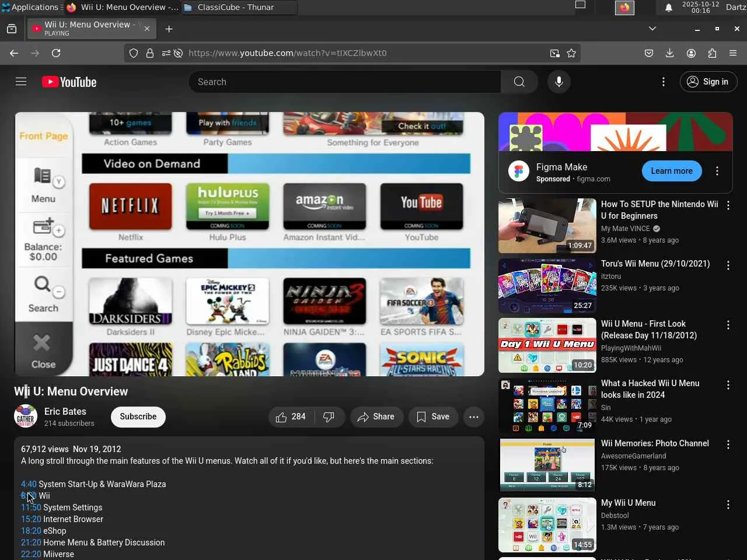The height and width of the screenshot is (560, 747).
Task: Share the Wii U Menu Overview video
Action: (376, 417)
